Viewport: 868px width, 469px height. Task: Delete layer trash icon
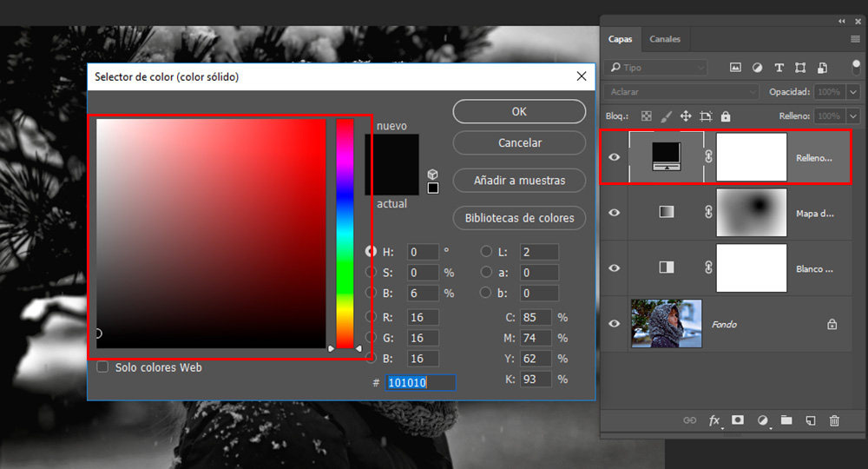pos(834,421)
